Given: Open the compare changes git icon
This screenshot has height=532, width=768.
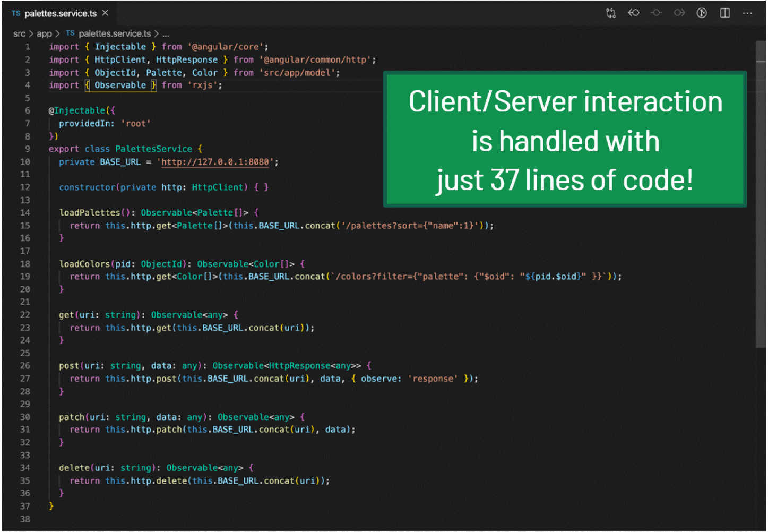Looking at the screenshot, I should (611, 13).
